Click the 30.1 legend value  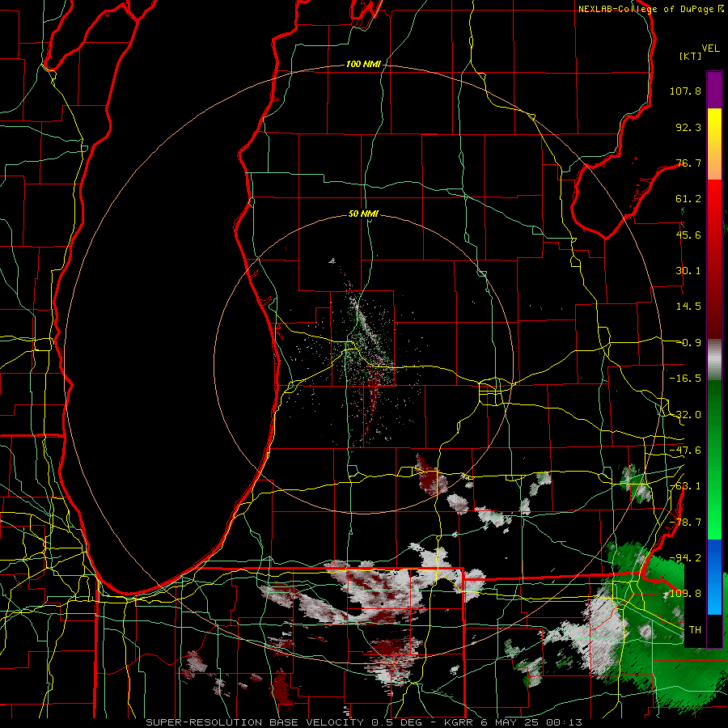688,271
